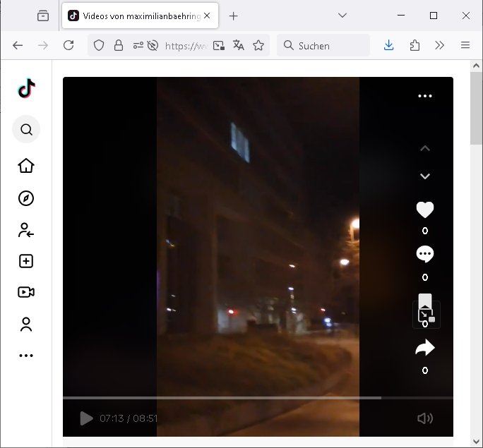The height and width of the screenshot is (448, 483).
Task: Click the Upload plus icon
Action: [x=26, y=261]
